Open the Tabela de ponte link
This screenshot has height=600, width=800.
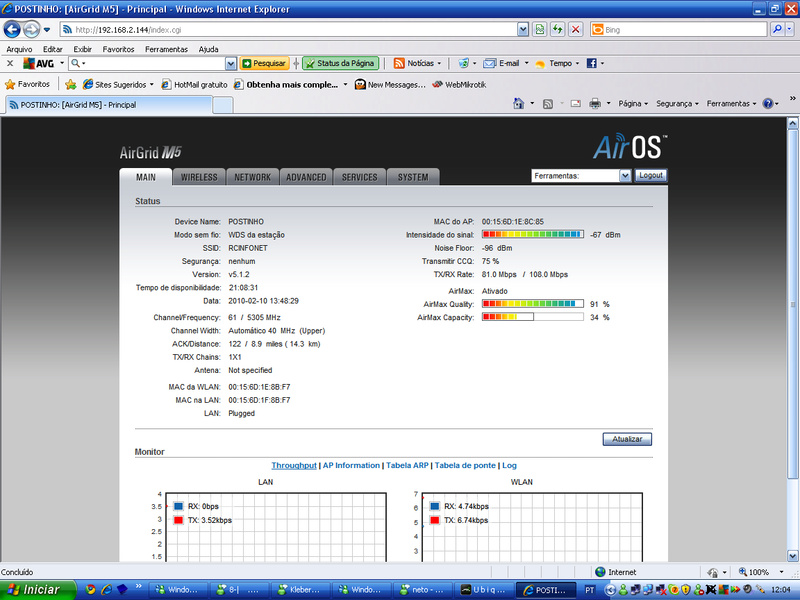465,465
